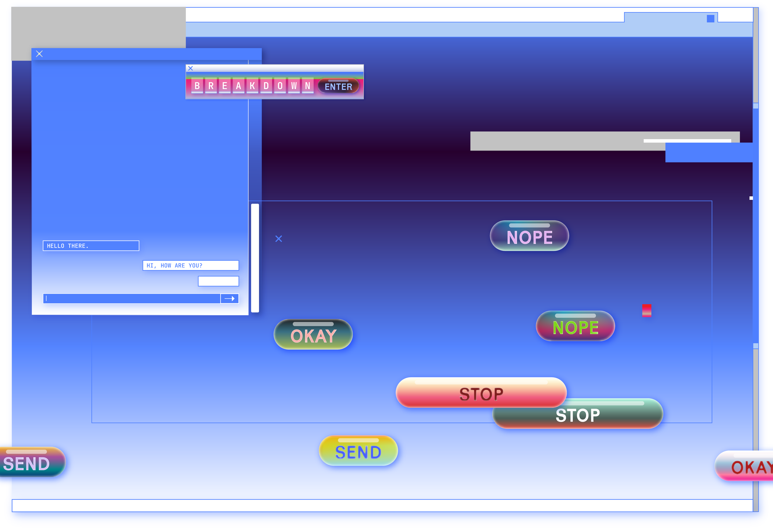The height and width of the screenshot is (532, 773).
Task: Click the red STOP button
Action: coord(481,393)
